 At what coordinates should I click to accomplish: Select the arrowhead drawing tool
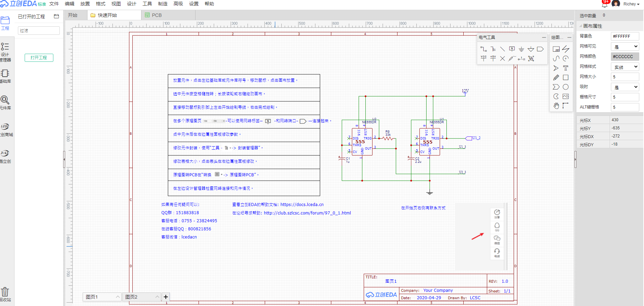[x=556, y=68]
